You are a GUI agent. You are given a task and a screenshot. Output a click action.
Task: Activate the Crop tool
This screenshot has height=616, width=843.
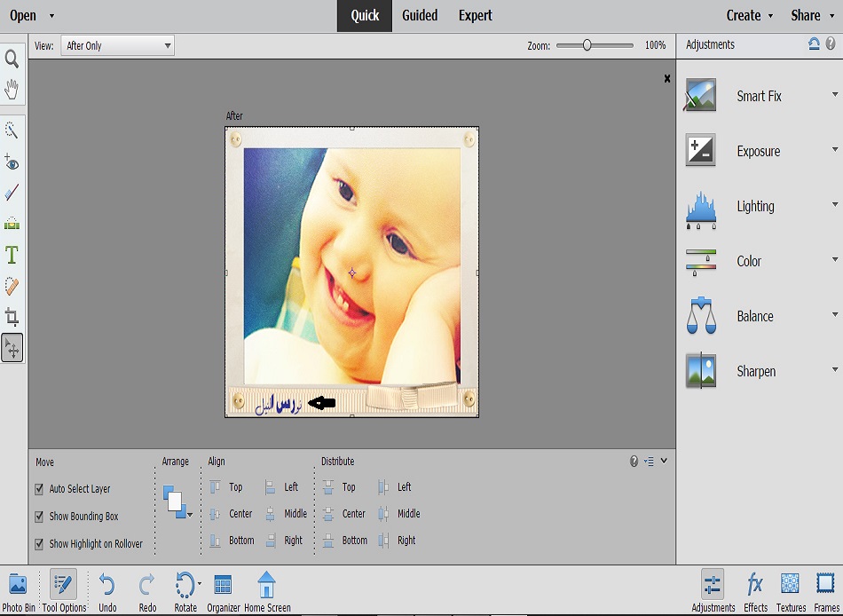tap(12, 317)
